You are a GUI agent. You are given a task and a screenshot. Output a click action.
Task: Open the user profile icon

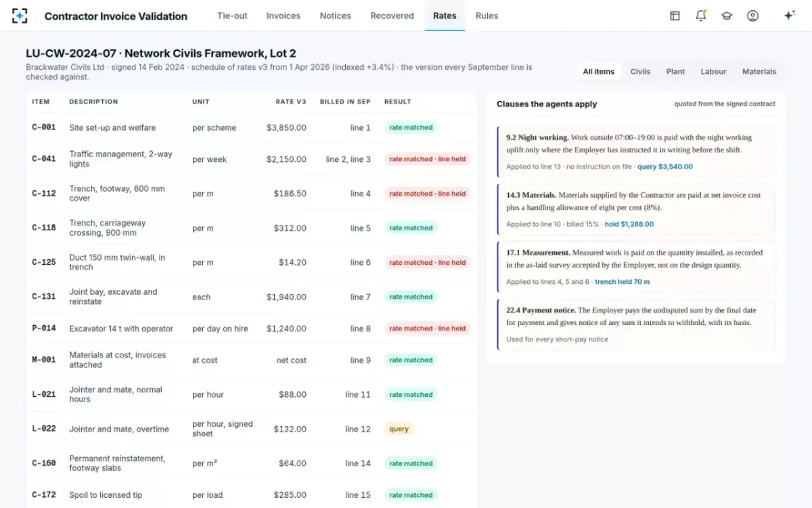(x=752, y=16)
